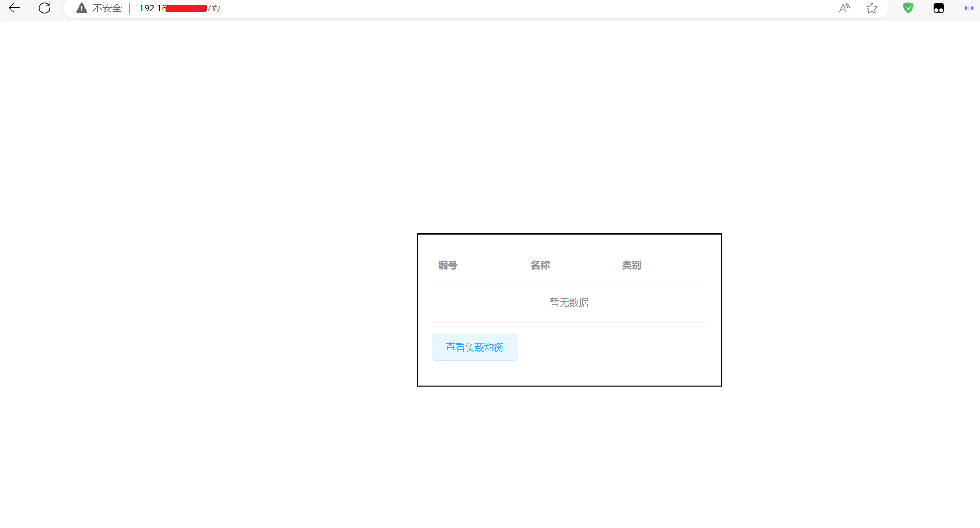
Task: Click the 查看负载均衡 button
Action: (474, 347)
